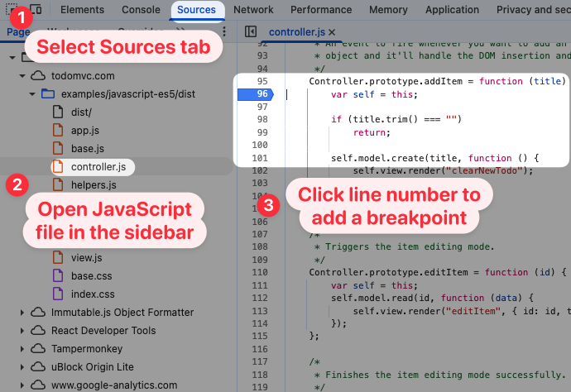Add a breakpoint on line 113
Screen dimensions: 571x392
(260, 311)
